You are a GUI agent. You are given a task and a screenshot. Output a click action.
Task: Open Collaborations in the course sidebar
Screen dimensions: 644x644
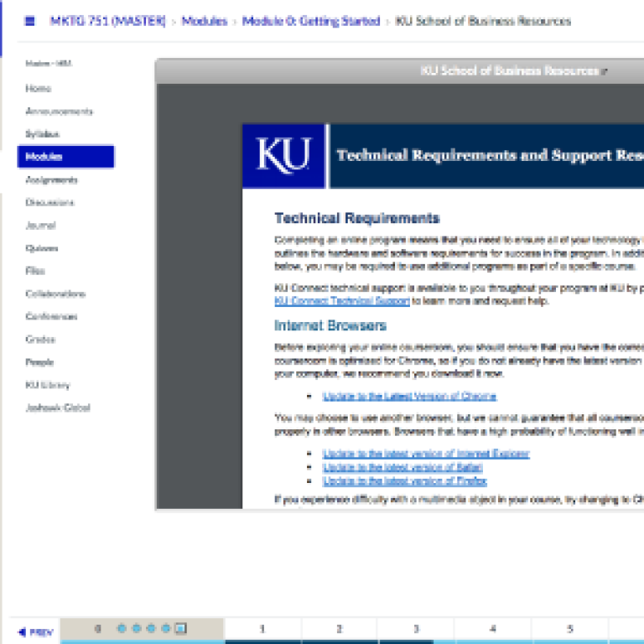coord(55,293)
